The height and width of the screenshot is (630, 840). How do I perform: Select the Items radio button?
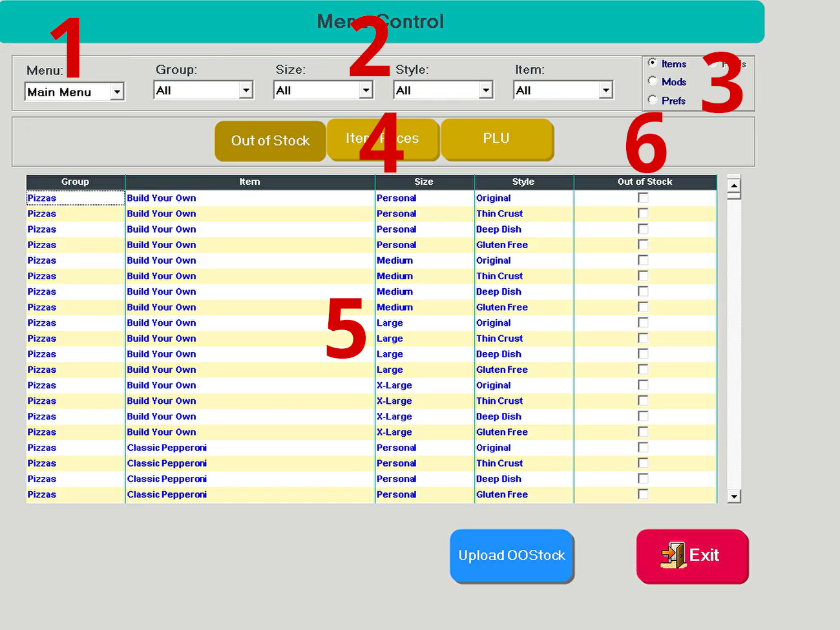[x=653, y=63]
